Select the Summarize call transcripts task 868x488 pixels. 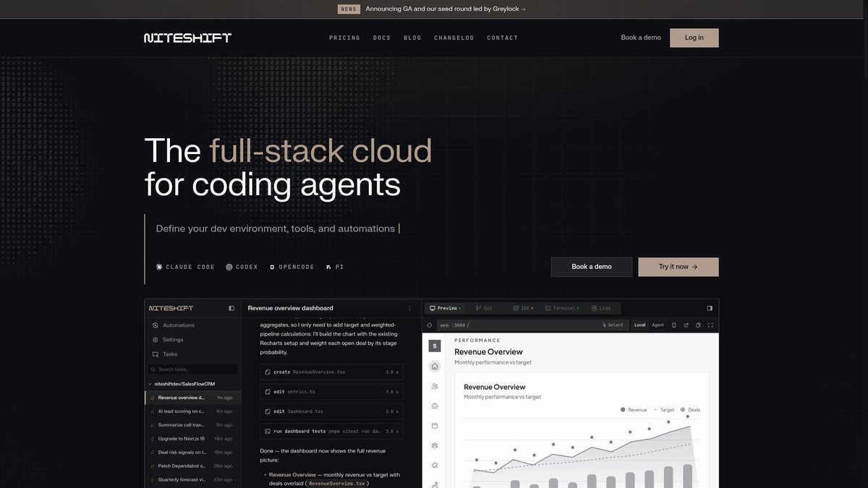point(193,425)
